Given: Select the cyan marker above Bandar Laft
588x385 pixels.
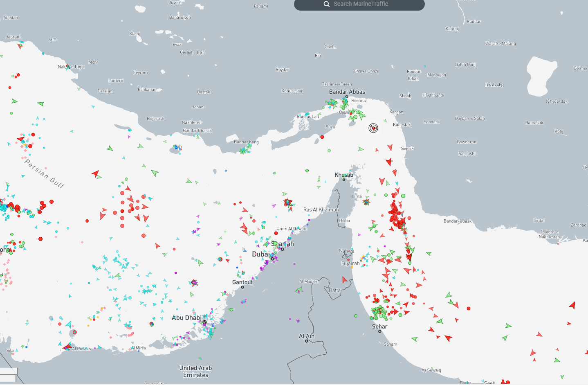Looking at the screenshot, I should pos(307,114).
